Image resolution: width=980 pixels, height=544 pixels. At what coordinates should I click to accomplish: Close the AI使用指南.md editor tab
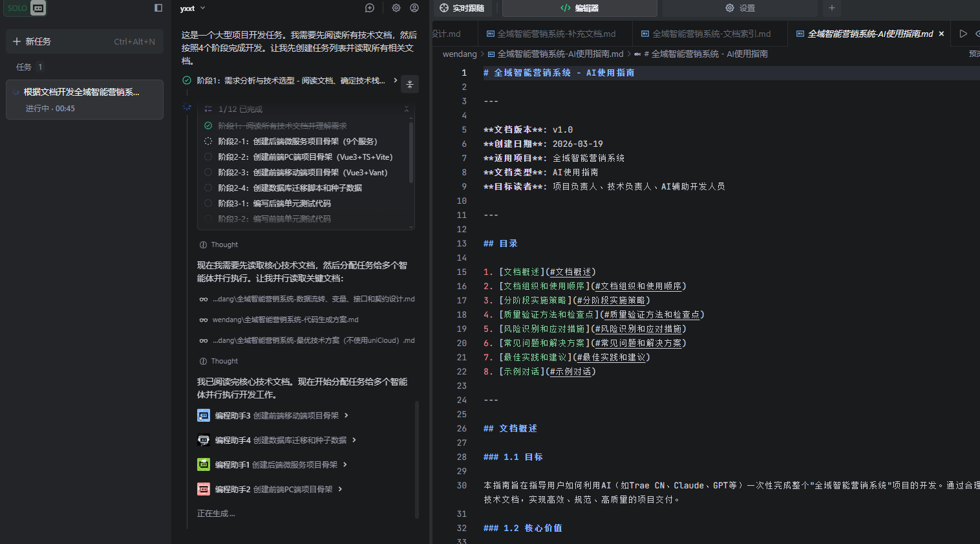point(941,34)
